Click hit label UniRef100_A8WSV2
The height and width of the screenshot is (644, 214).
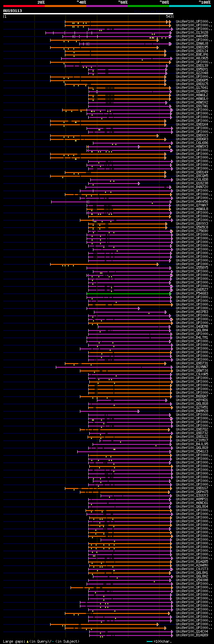coord(192,102)
